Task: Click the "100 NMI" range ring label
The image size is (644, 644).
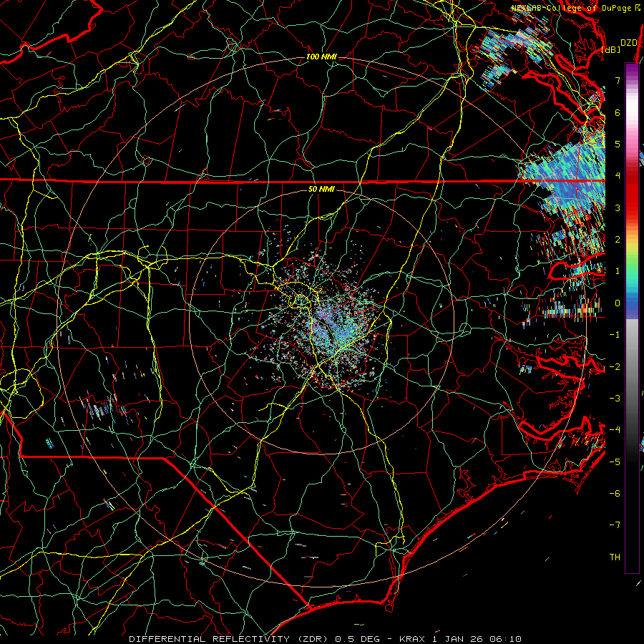Action: coord(321,57)
